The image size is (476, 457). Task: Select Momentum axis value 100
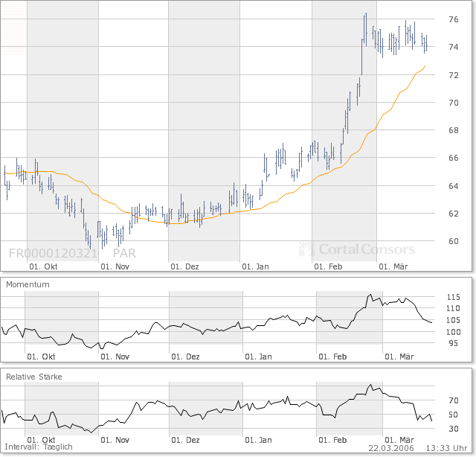point(453,332)
